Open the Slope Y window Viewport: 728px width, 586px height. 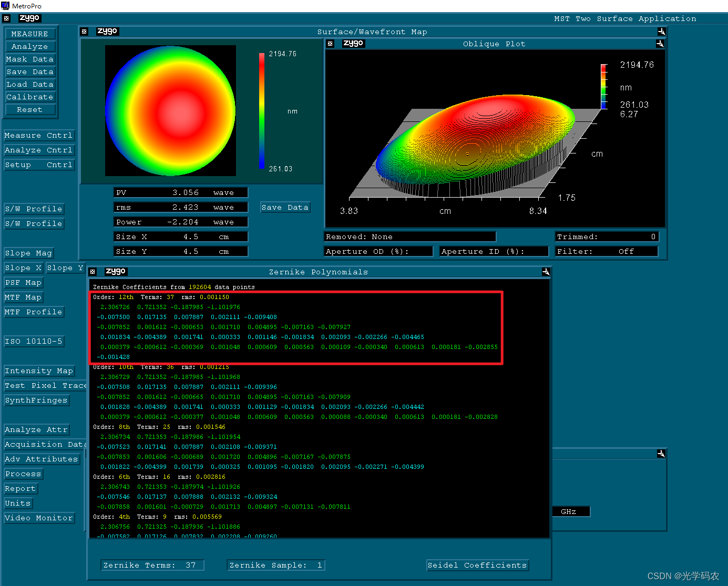point(65,268)
